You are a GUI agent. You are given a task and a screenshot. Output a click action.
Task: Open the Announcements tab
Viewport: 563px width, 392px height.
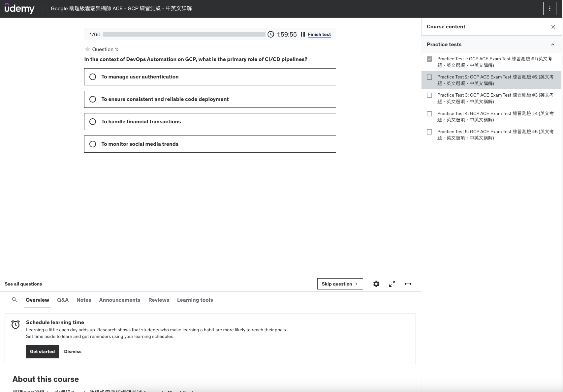[120, 300]
